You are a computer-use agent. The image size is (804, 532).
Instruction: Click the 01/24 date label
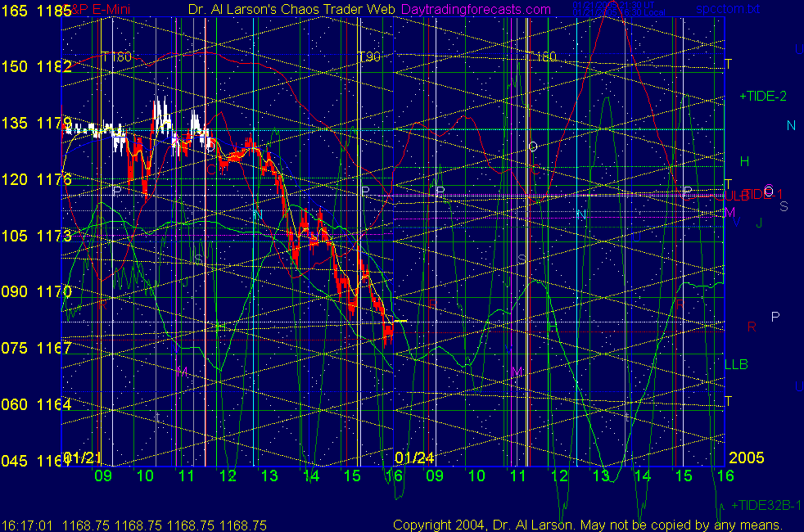coord(414,458)
